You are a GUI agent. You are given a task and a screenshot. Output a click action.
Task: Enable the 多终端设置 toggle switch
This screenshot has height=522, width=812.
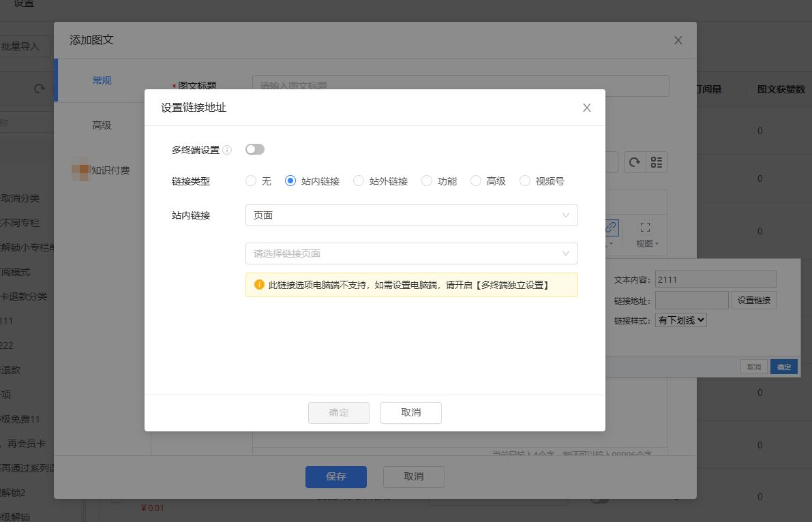point(255,149)
